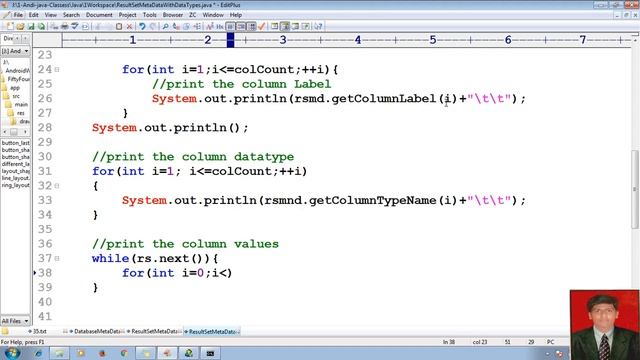Open the ZC menu
The height and width of the screenshot is (360, 640).
(193, 15)
